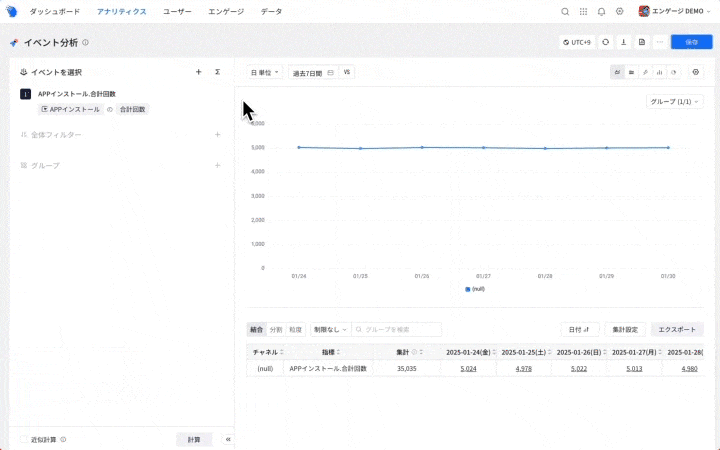The width and height of the screenshot is (720, 450).
Task: Open the three-dots more options menu
Action: [x=660, y=42]
